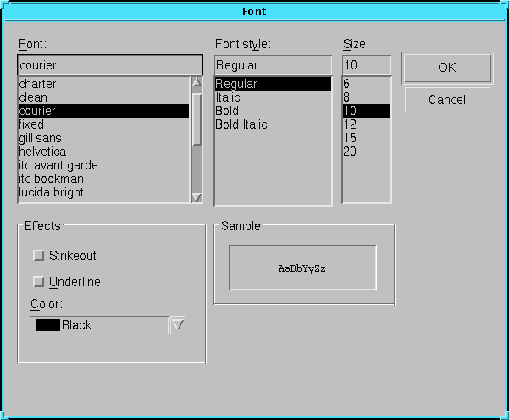Select Bold Italic font style
Screen dimensions: 509x420
click(x=241, y=124)
